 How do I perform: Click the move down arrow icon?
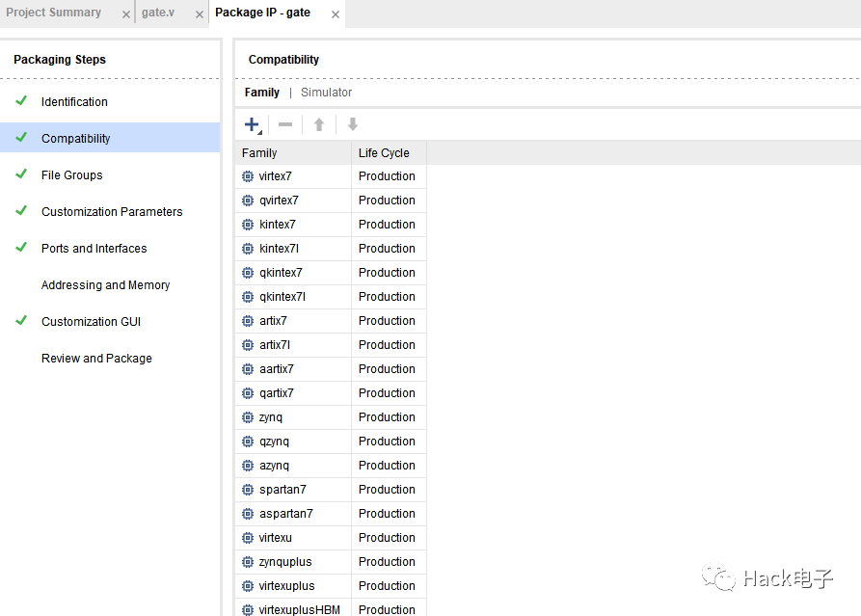(353, 124)
